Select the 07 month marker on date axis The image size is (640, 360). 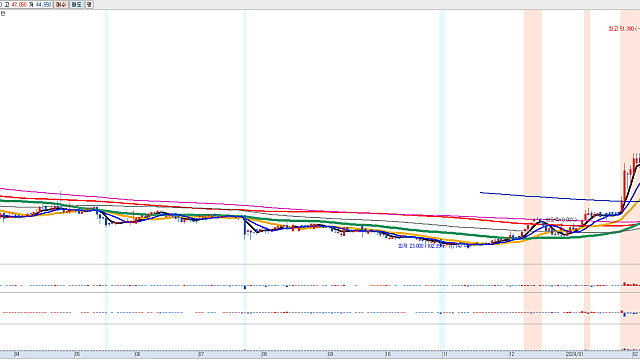pyautogui.click(x=201, y=354)
